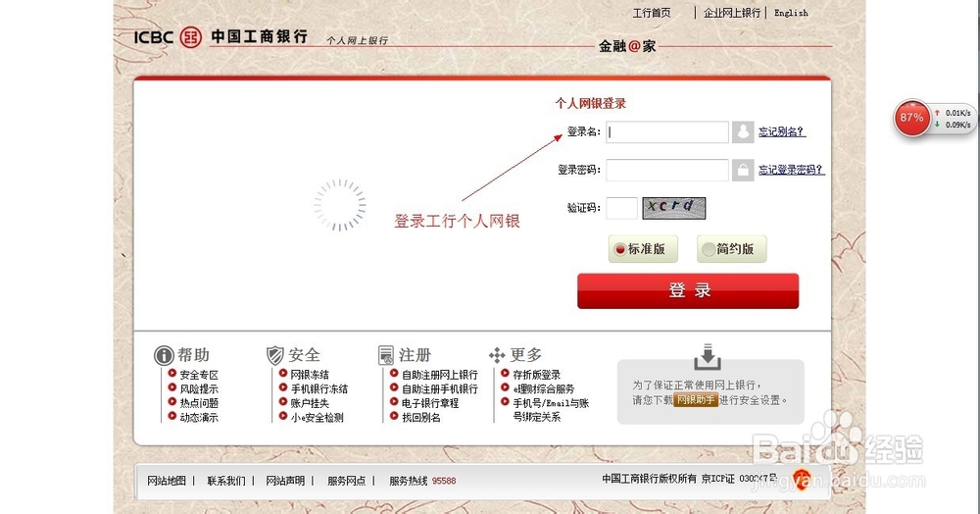Open 小e安全检测 security link
Image resolution: width=980 pixels, height=514 pixels.
[x=317, y=418]
